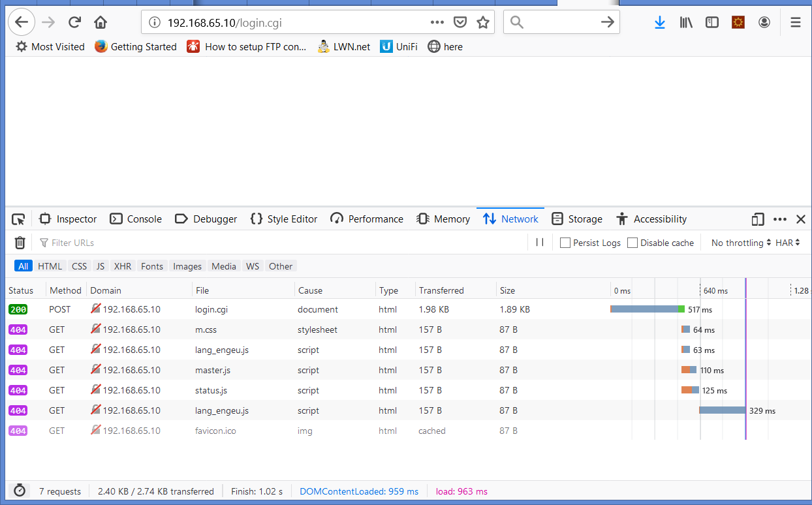812x505 pixels.
Task: Switch to the Performance tab
Action: coord(367,219)
